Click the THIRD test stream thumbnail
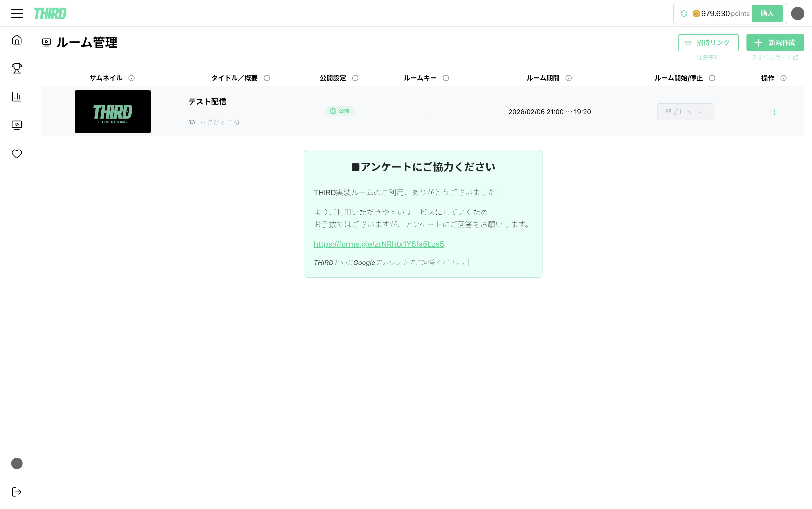The height and width of the screenshot is (509, 812). 113,112
